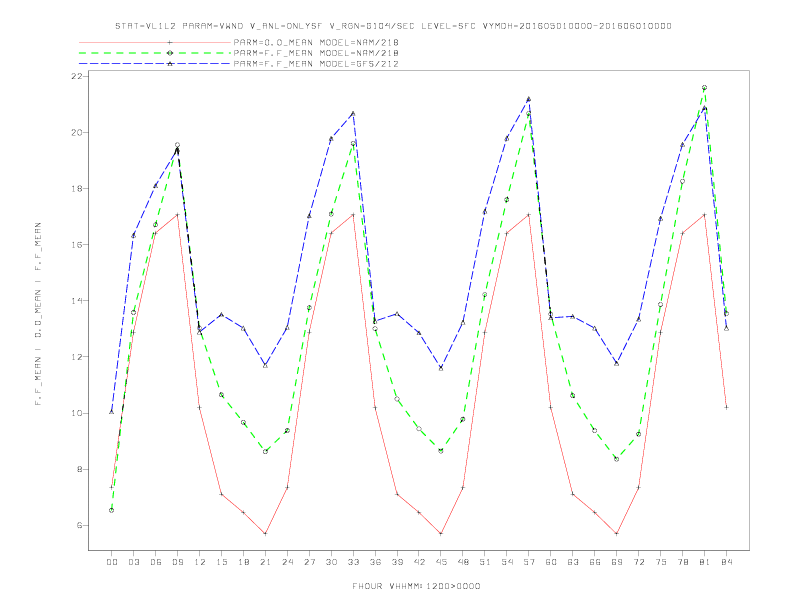Click x-axis tick label 66
792x612 pixels.
pyautogui.click(x=595, y=562)
